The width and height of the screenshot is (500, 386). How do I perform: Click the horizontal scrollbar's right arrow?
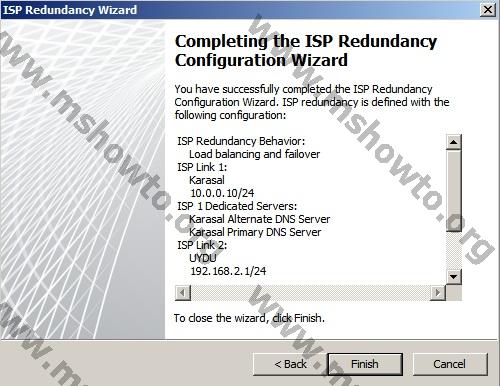438,293
